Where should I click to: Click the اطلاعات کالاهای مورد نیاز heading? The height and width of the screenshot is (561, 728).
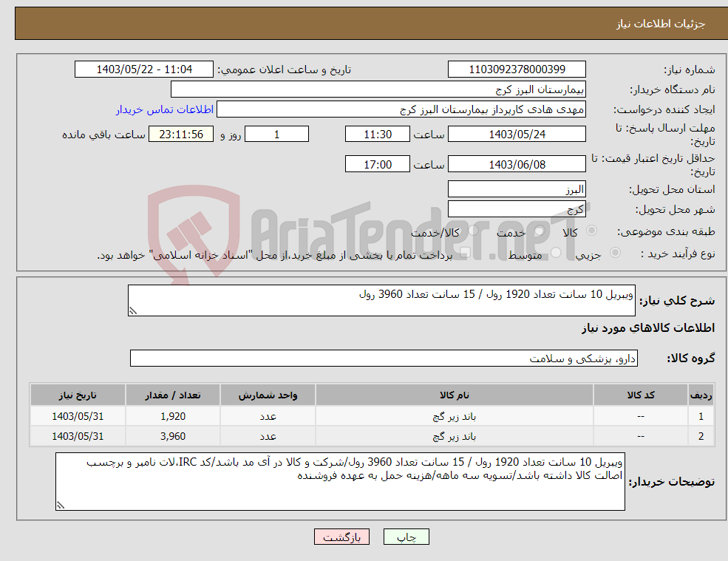pos(648,328)
